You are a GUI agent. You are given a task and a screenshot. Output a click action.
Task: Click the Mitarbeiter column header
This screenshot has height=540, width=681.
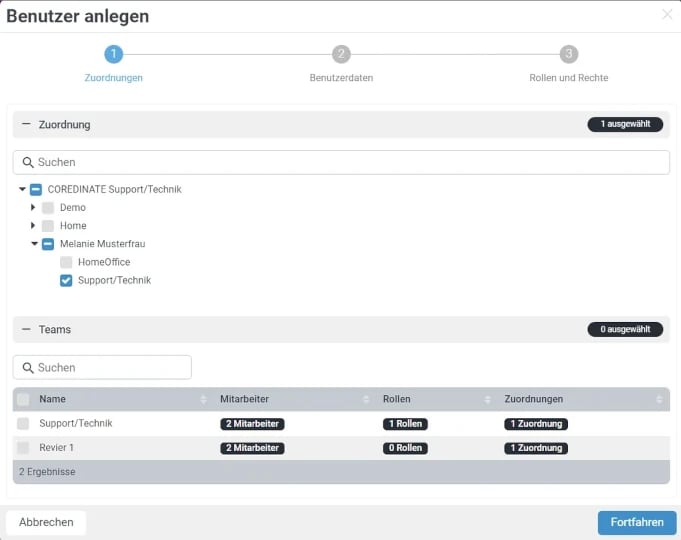tap(245, 399)
